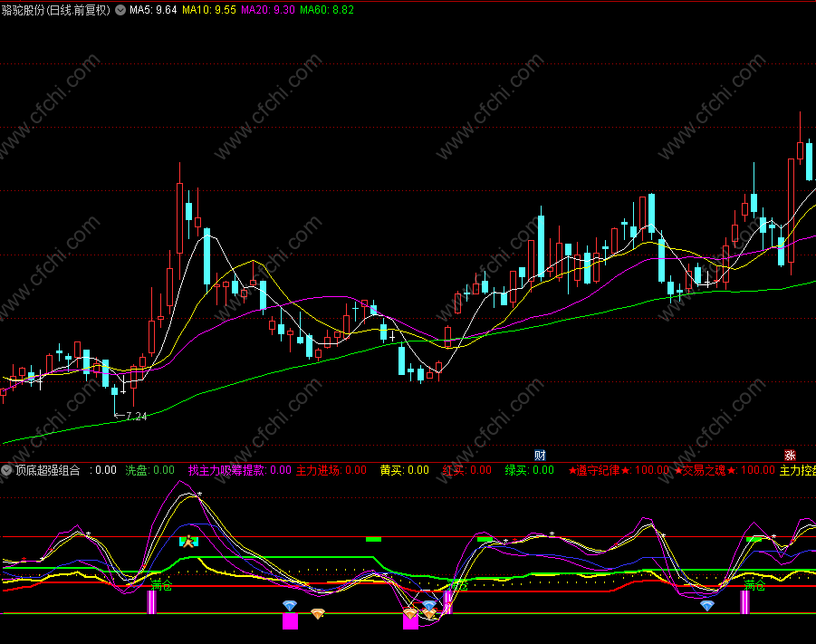
Task: Click the 7.24 low price label
Action: click(136, 416)
